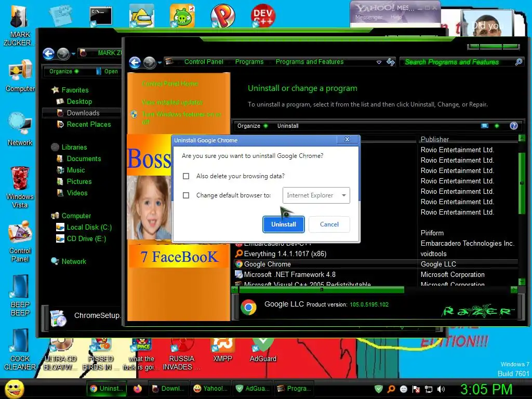Select Downloads in the navigation pane

point(83,113)
